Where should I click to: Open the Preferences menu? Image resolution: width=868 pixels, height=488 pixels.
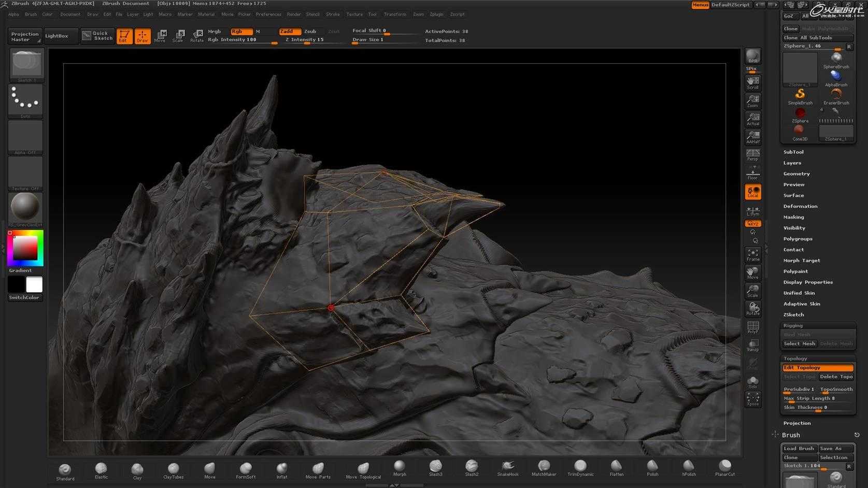268,15
